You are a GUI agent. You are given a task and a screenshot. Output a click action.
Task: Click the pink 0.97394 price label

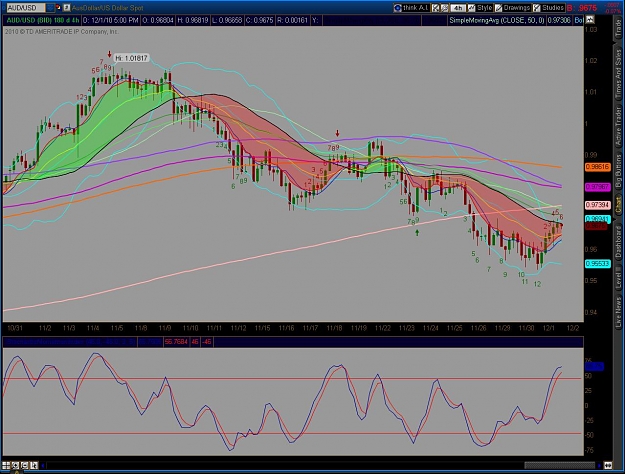click(x=598, y=205)
